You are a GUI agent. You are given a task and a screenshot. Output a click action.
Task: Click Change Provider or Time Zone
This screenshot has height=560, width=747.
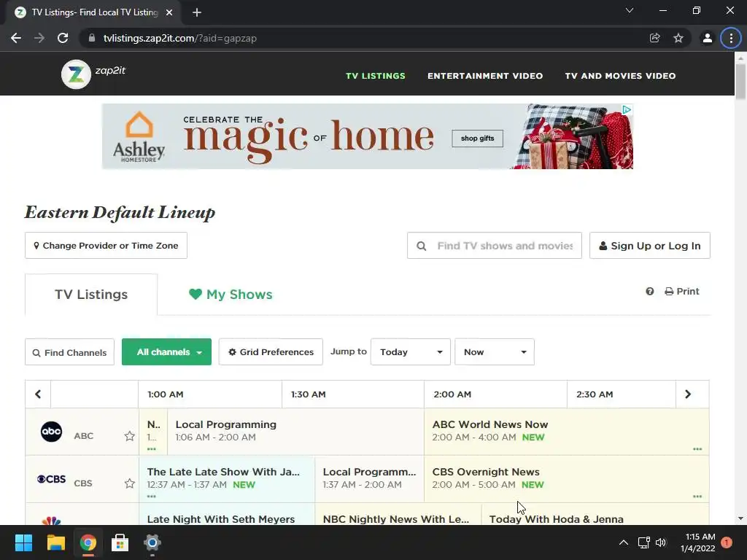[x=106, y=245]
